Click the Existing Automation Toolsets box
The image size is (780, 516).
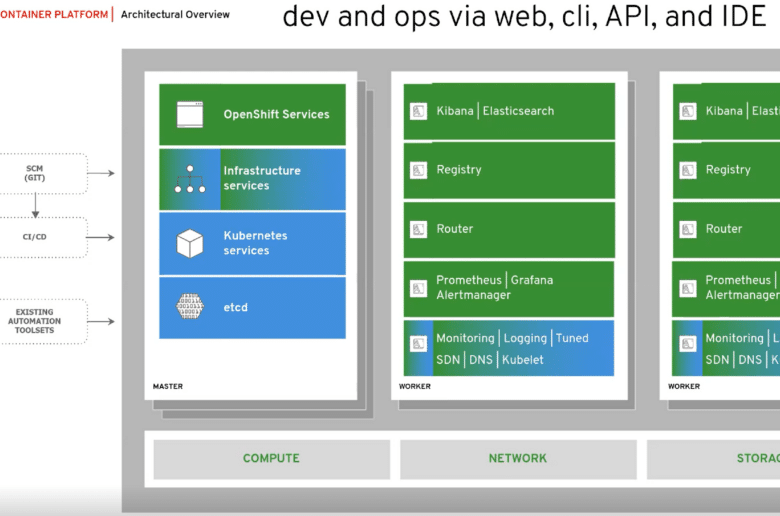(44, 321)
